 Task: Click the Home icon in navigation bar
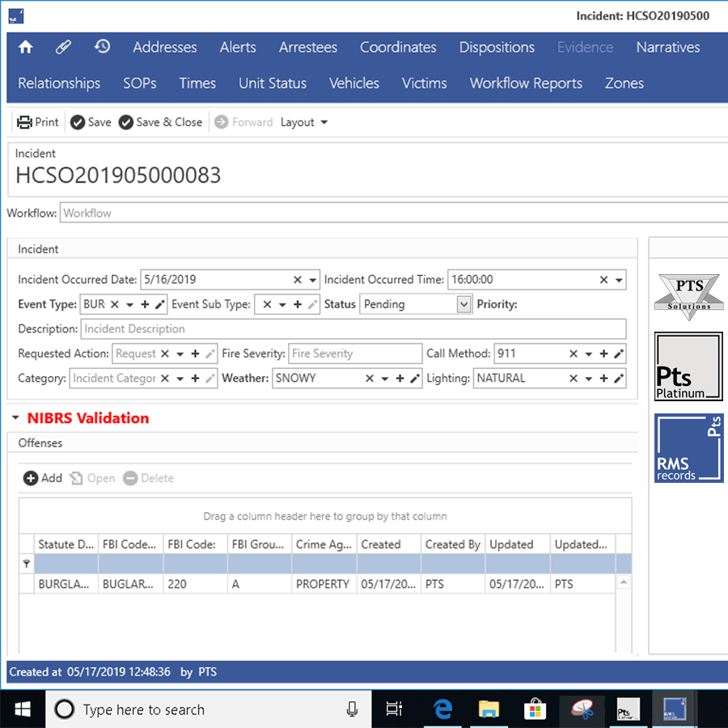coord(26,47)
